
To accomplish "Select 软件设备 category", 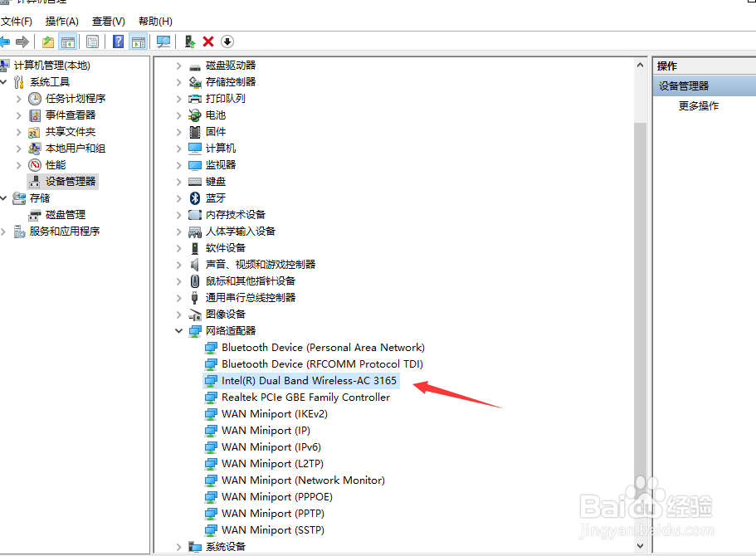I will point(225,248).
